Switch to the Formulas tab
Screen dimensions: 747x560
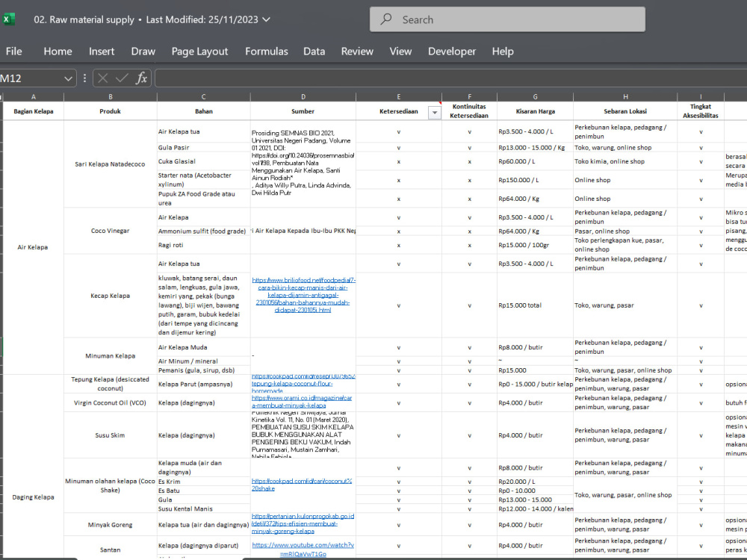[x=267, y=51]
